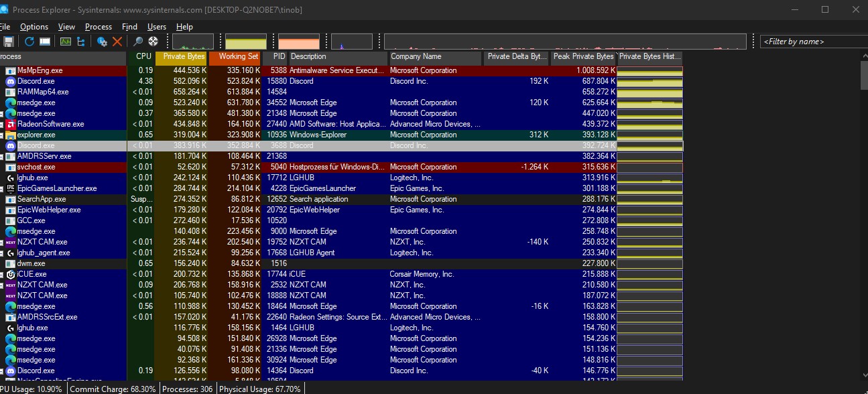Collapse the iCUE.exe tree node
868x394 pixels.
[2, 274]
